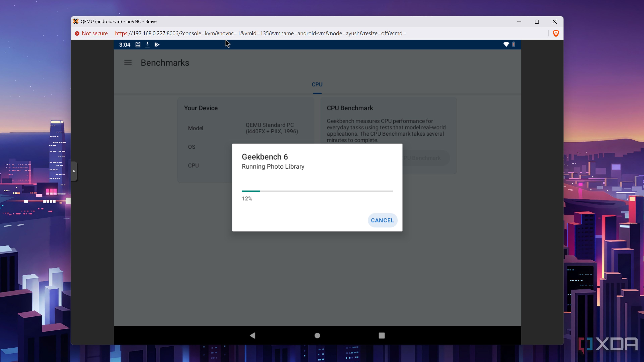Click the save/SD card notification icon

[x=138, y=44]
